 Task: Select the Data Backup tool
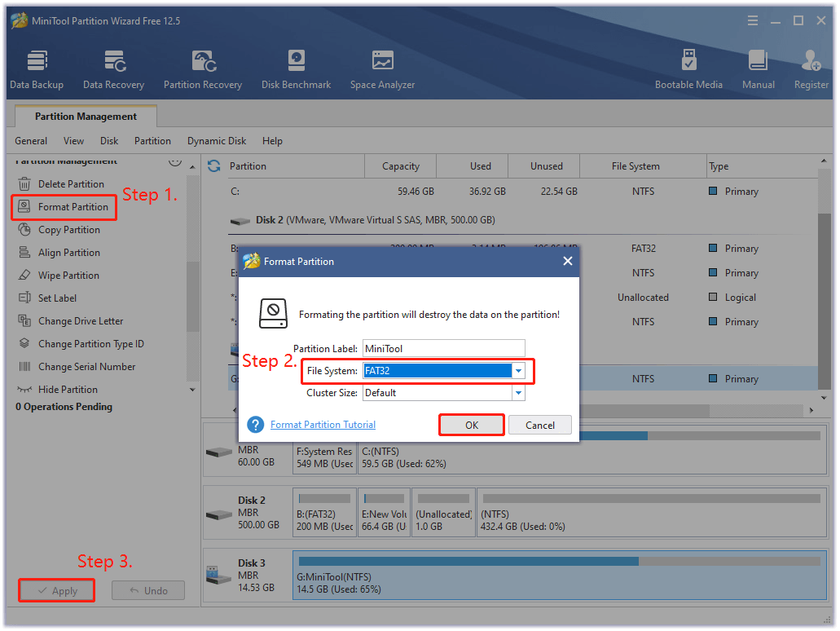(x=37, y=68)
